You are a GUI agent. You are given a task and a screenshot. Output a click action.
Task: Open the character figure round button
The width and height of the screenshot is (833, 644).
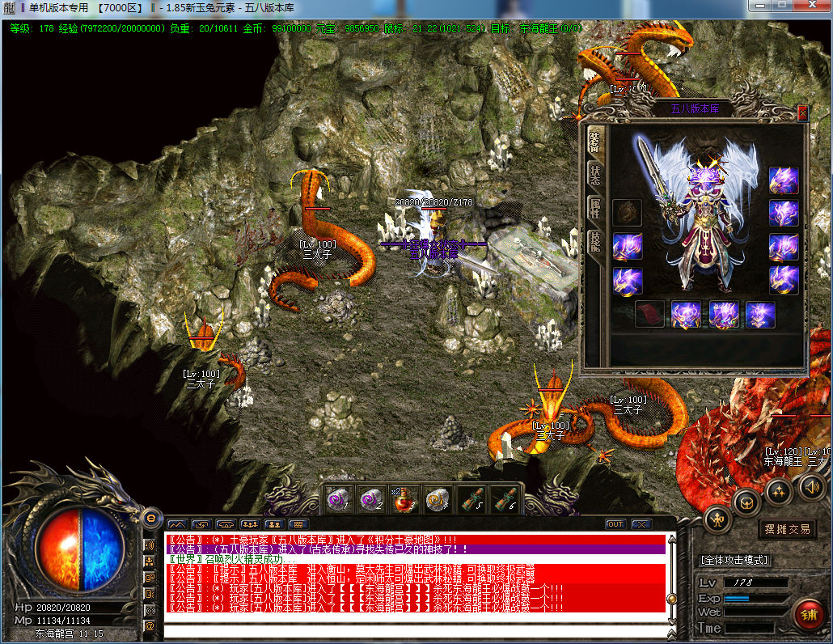click(717, 519)
